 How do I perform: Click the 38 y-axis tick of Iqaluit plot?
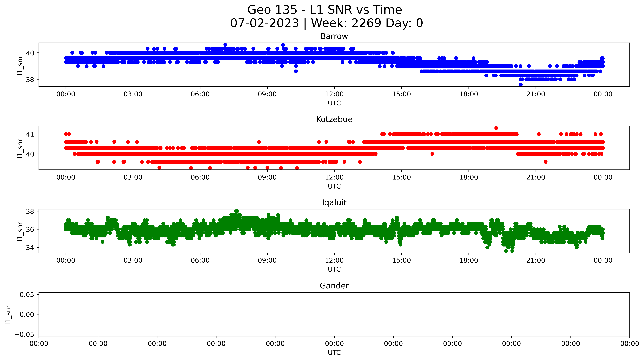pos(30,211)
